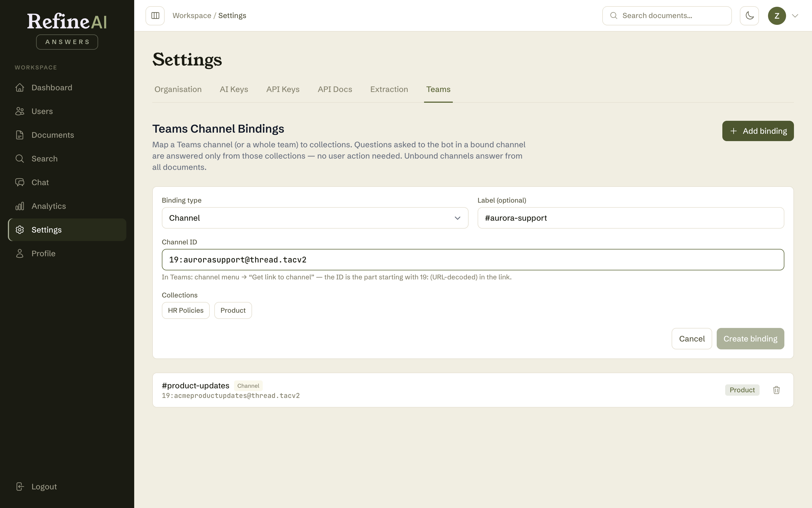The image size is (812, 508).
Task: Open the Z user avatar menu
Action: click(777, 16)
